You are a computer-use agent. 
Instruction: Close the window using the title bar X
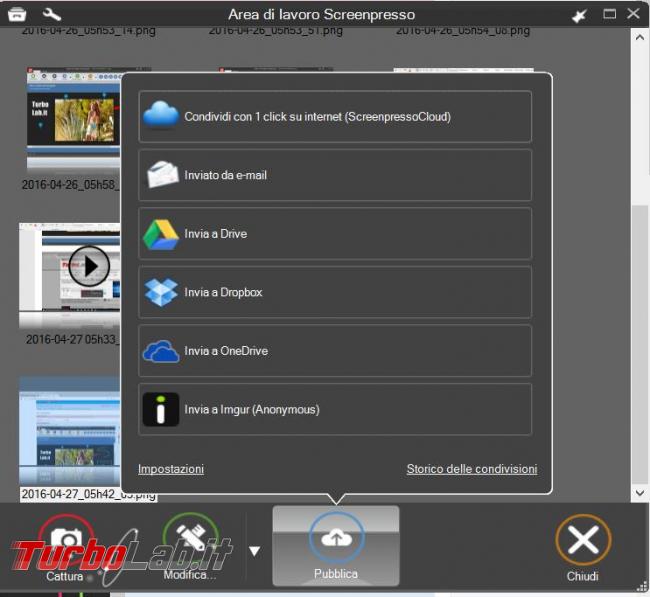(633, 14)
